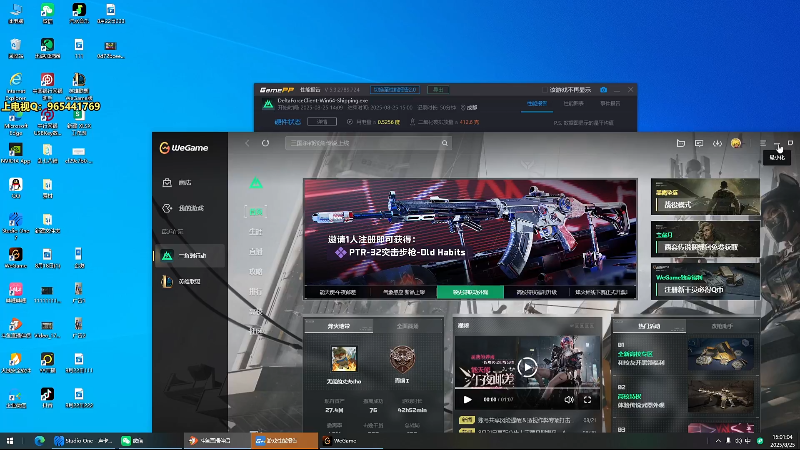
Task: Click the 详情 button in GamePP
Action: click(322, 122)
